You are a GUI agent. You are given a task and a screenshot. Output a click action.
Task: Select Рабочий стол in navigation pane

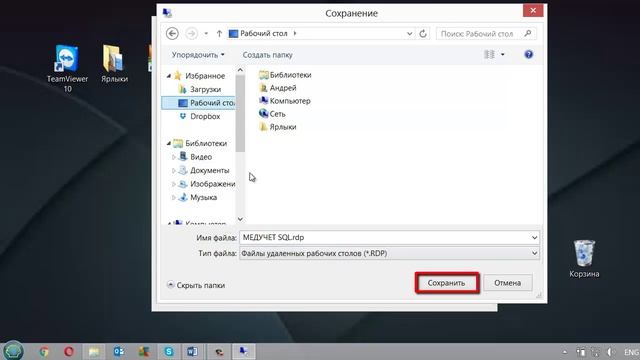tap(199, 103)
